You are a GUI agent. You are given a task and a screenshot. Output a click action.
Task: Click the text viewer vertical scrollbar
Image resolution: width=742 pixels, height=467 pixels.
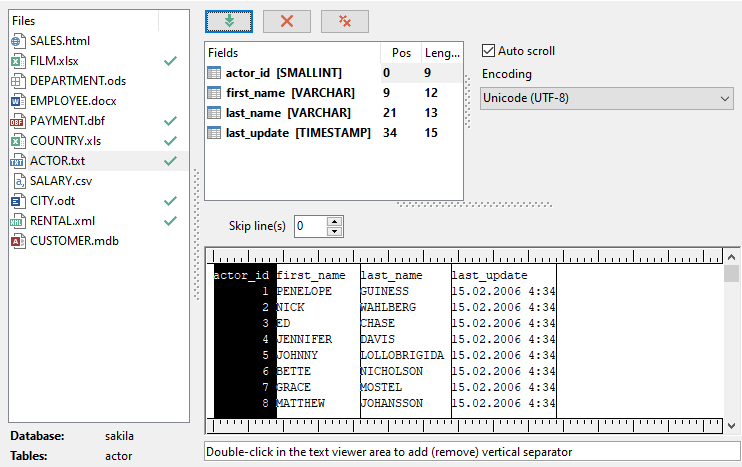[731, 340]
